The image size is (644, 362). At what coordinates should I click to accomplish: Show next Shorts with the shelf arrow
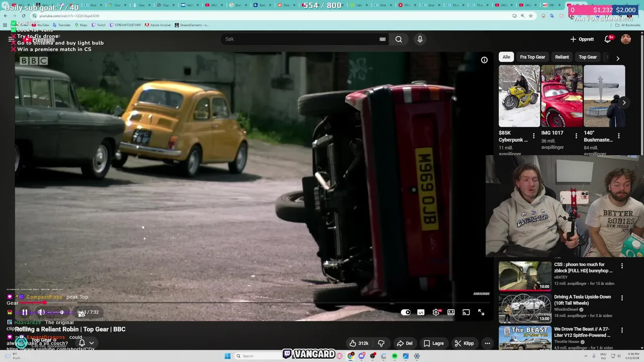tap(624, 103)
